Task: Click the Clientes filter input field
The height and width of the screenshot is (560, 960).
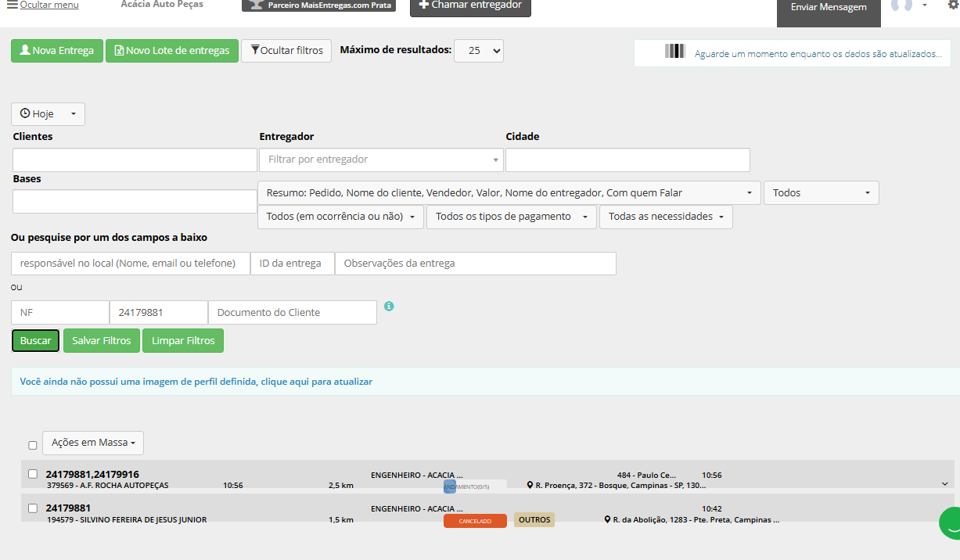Action: (x=135, y=160)
